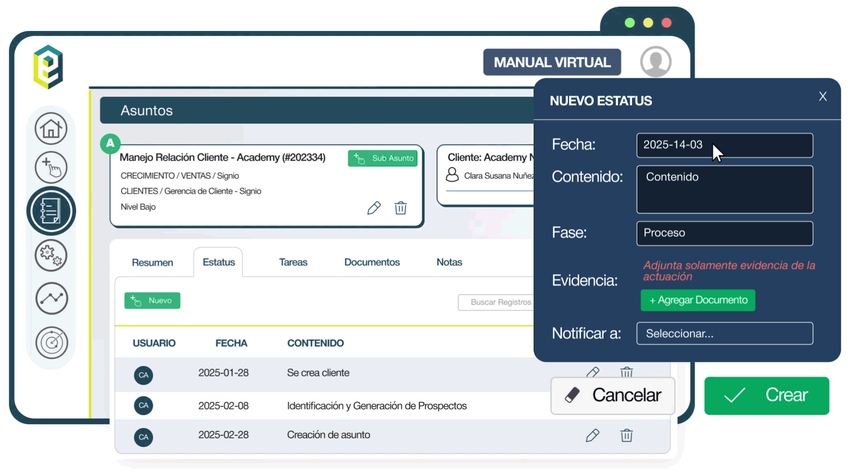868x476 pixels.
Task: Click the user profile avatar icon
Action: (656, 62)
